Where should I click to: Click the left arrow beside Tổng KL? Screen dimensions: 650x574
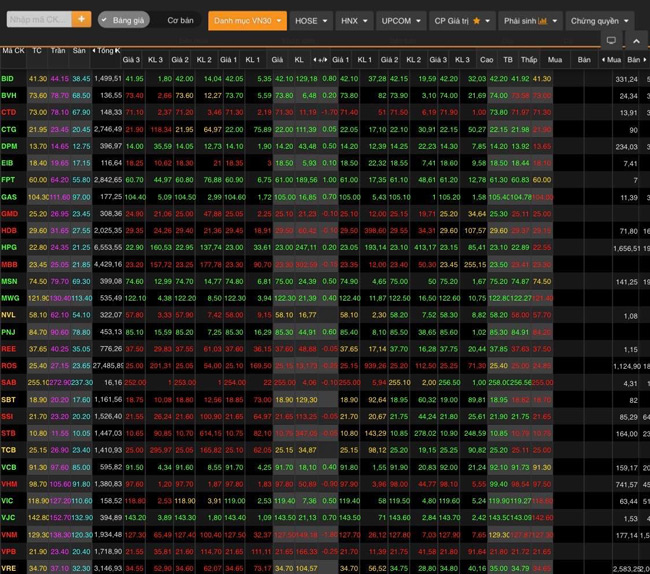point(97,50)
